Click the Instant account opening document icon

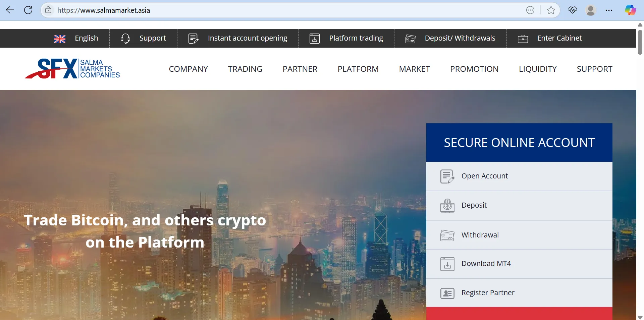coord(194,39)
